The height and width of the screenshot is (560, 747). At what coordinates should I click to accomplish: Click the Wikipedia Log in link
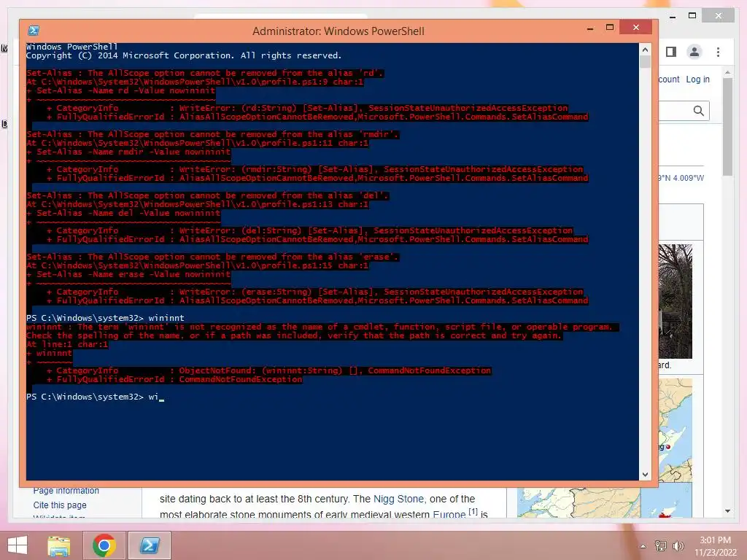coord(697,79)
